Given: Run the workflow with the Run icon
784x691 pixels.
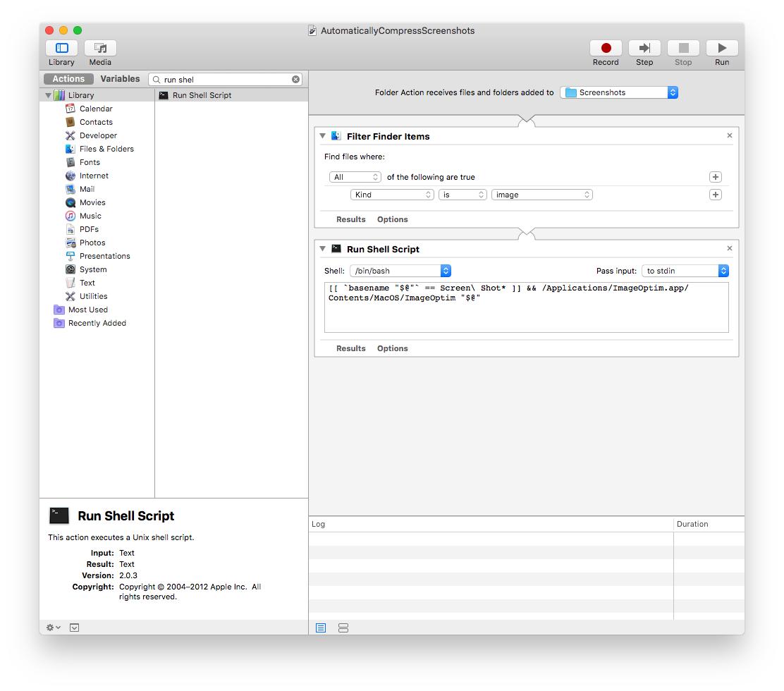Looking at the screenshot, I should [721, 49].
